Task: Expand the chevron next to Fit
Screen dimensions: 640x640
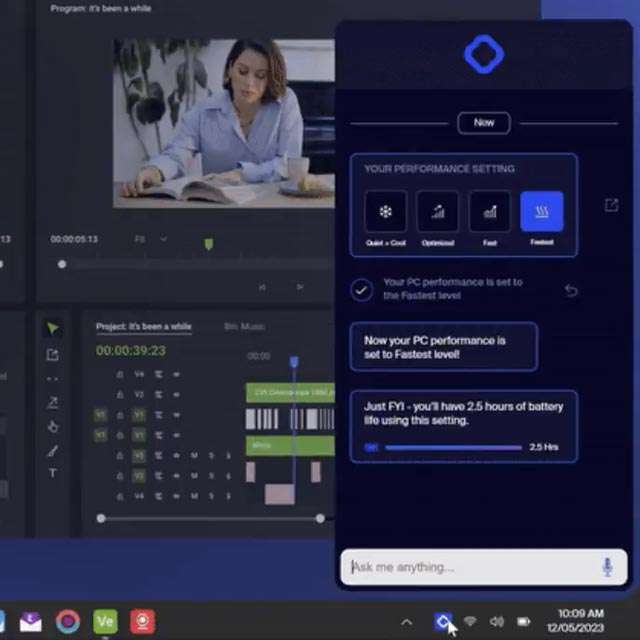Action: pyautogui.click(x=163, y=239)
